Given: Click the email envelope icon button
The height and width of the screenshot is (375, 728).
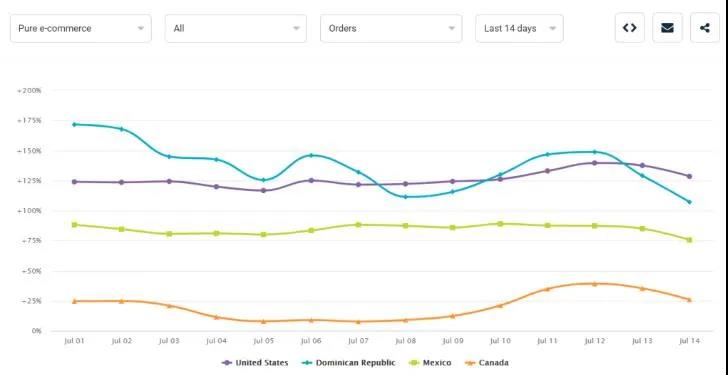Looking at the screenshot, I should click(x=667, y=28).
